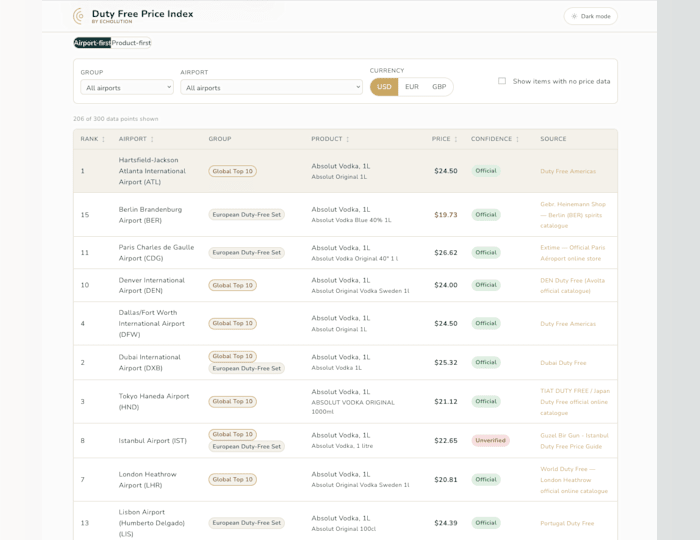Sort by Airport column arrows
Image resolution: width=700 pixels, height=540 pixels.
pos(152,139)
